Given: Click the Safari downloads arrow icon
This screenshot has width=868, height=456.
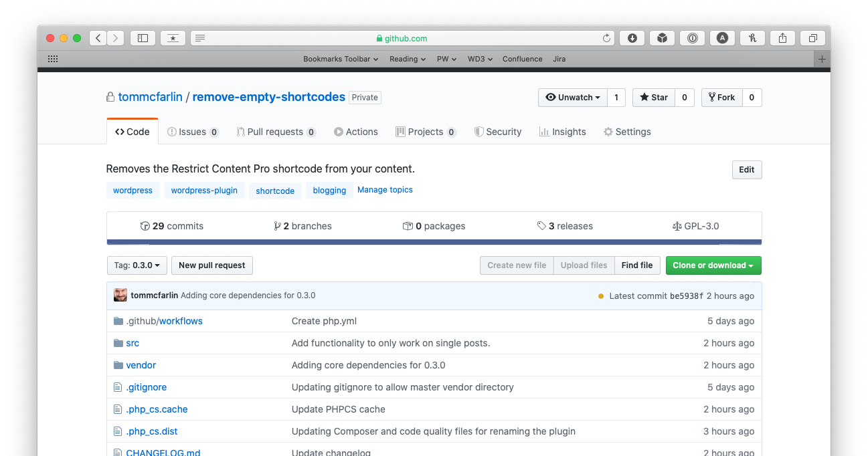Looking at the screenshot, I should click(x=632, y=38).
